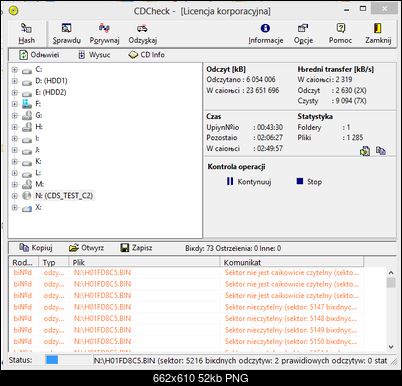Expand the E: (HDD2) node
This screenshot has width=402, height=386.
[x=14, y=93]
